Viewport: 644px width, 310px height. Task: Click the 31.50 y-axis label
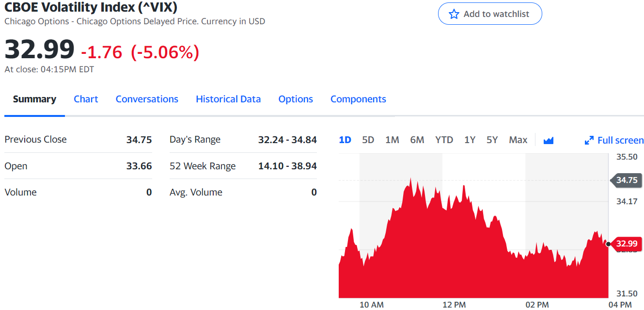627,294
